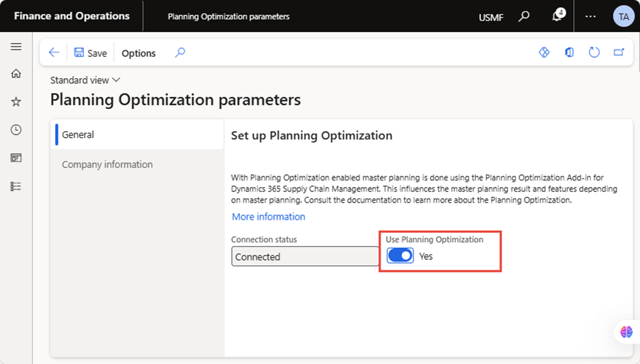Go to the Home icon in sidebar
The height and width of the screenshot is (364, 640).
[x=16, y=73]
